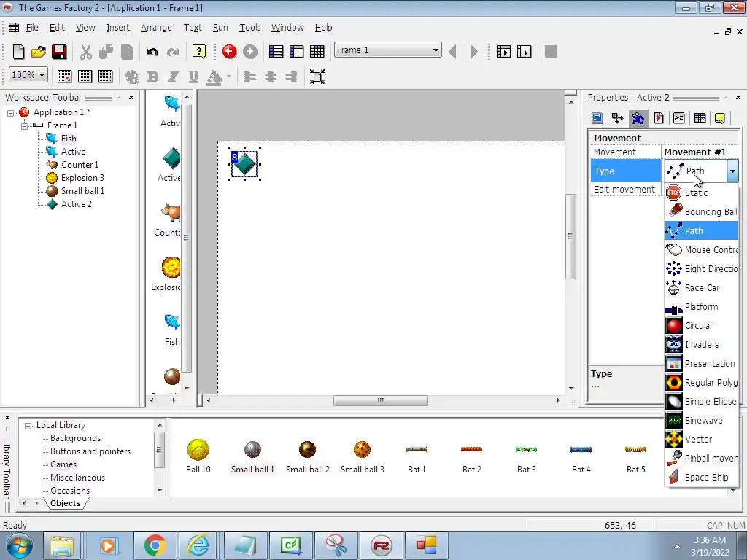
Task: Open the Settings tab in Properties
Action: 597,117
